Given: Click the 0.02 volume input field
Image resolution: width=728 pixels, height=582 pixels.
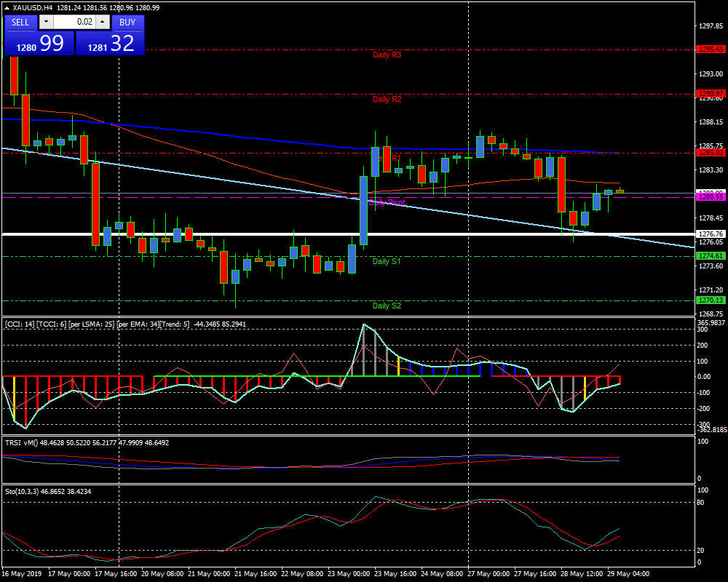Looking at the screenshot, I should (74, 22).
